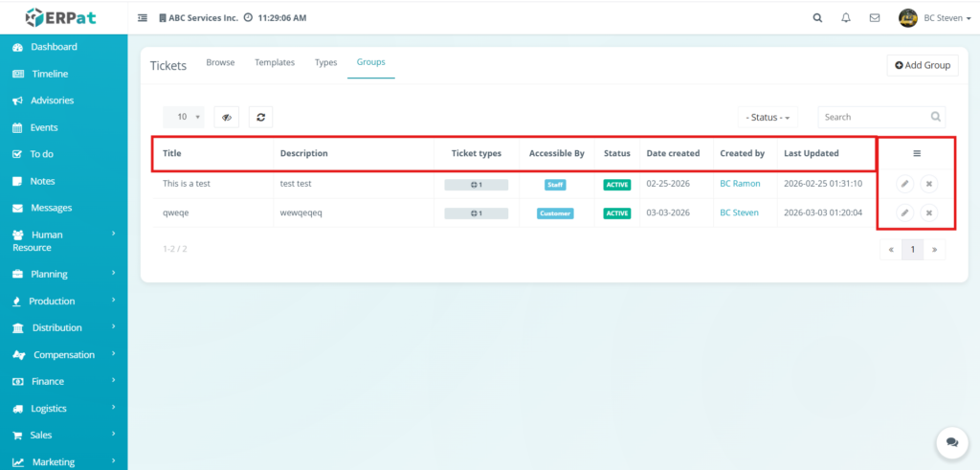980x470 pixels.
Task: Open the chat bubble icon
Action: click(x=951, y=442)
